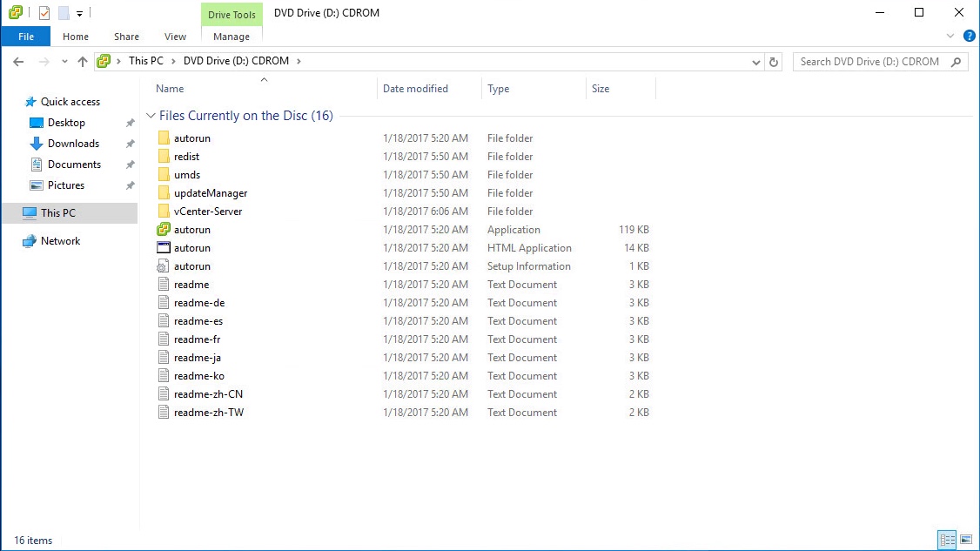This screenshot has height=551, width=980.
Task: Click the Refresh button in address bar
Action: [x=774, y=62]
